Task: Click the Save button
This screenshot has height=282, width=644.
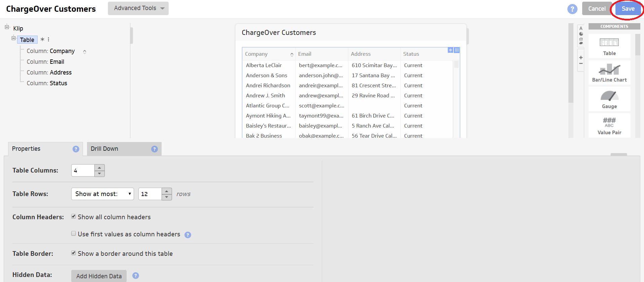Action: pos(628,9)
